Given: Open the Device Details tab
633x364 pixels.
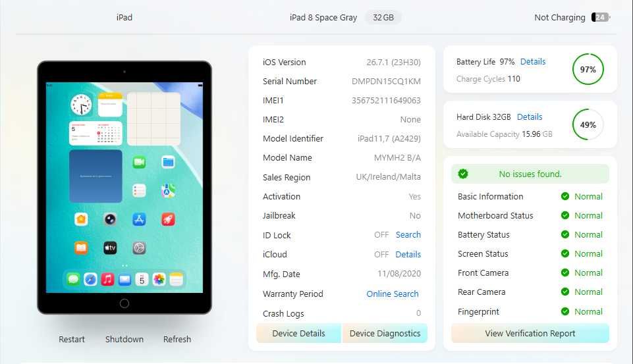Looking at the screenshot, I should coord(299,333).
